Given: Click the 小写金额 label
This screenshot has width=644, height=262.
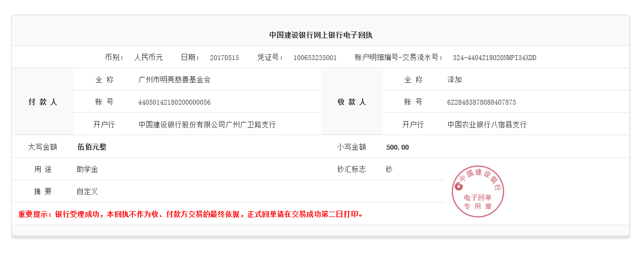Looking at the screenshot, I should (351, 147).
